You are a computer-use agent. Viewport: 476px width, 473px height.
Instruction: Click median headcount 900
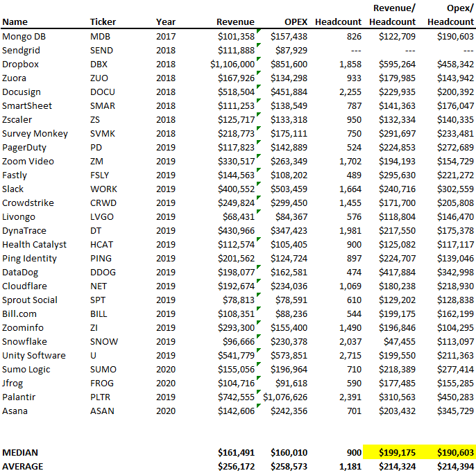354,453
